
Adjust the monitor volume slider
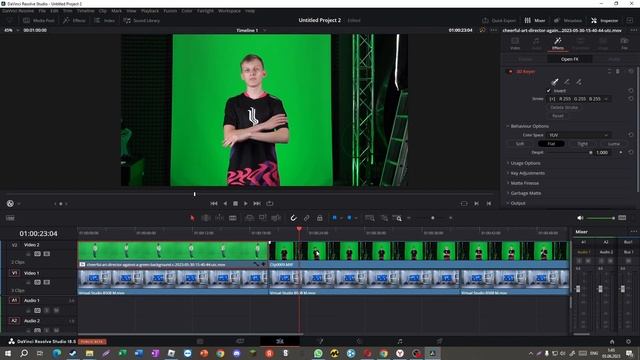coord(600,218)
